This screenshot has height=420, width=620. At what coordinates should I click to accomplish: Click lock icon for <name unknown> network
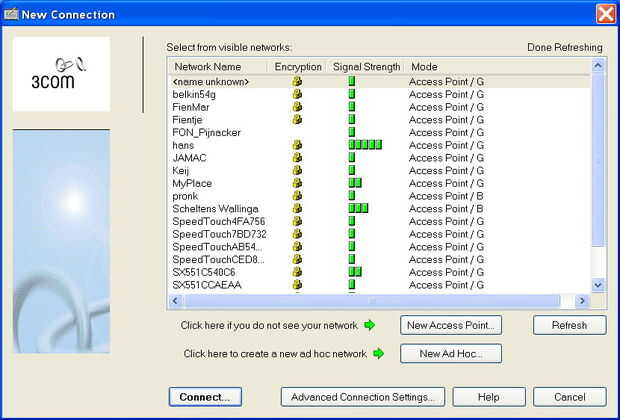tap(297, 81)
